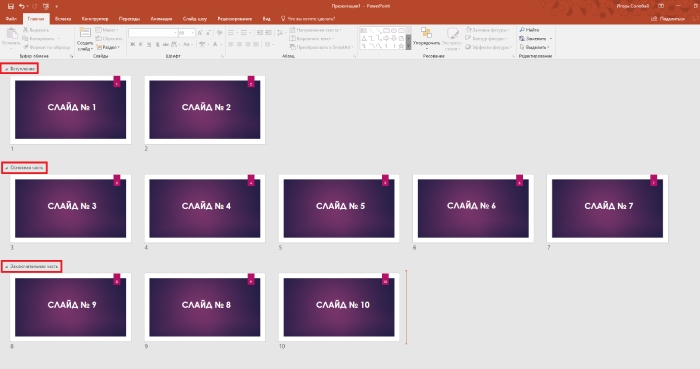Screen dimensions: 700x369
Task: Click the Поделиться (Share) button
Action: click(668, 19)
